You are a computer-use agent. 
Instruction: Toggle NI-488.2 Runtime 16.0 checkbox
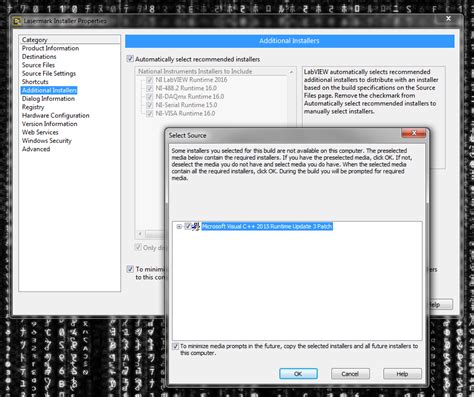tap(150, 88)
